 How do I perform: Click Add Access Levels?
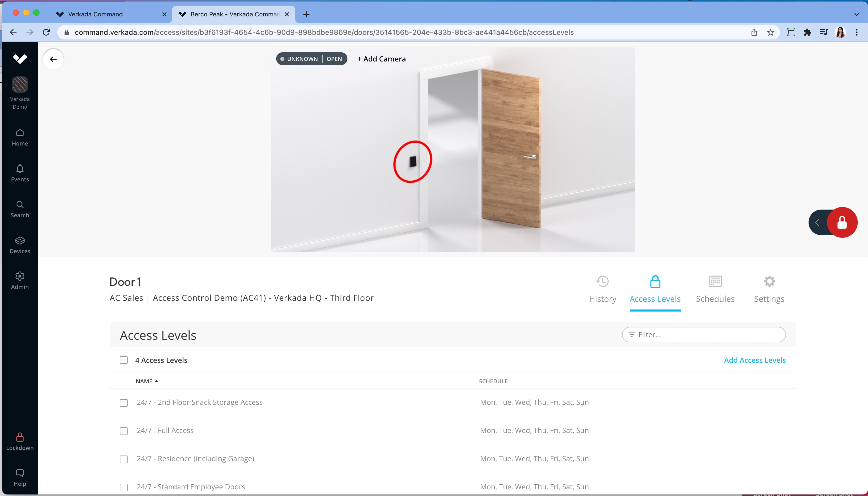click(755, 360)
